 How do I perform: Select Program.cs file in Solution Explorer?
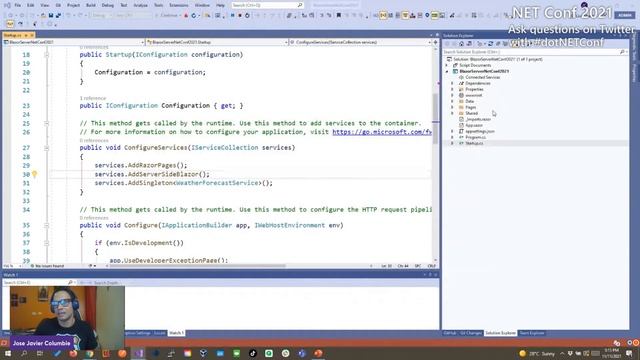[x=476, y=137]
